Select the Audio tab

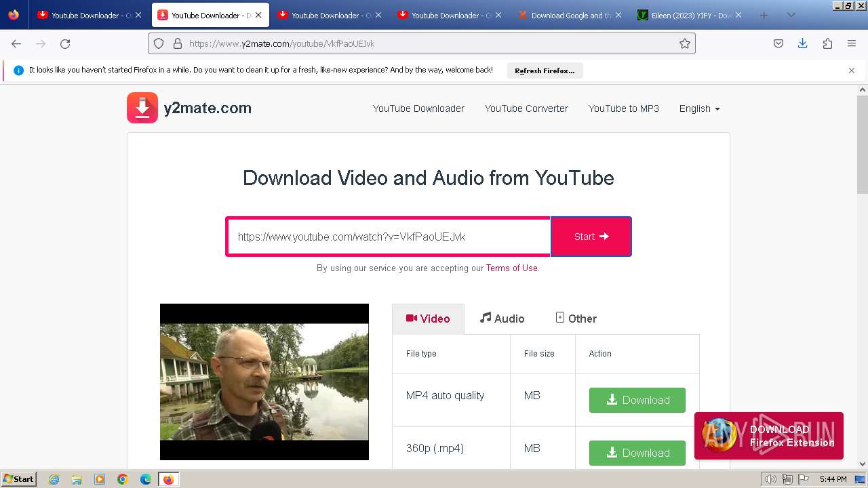coord(502,319)
